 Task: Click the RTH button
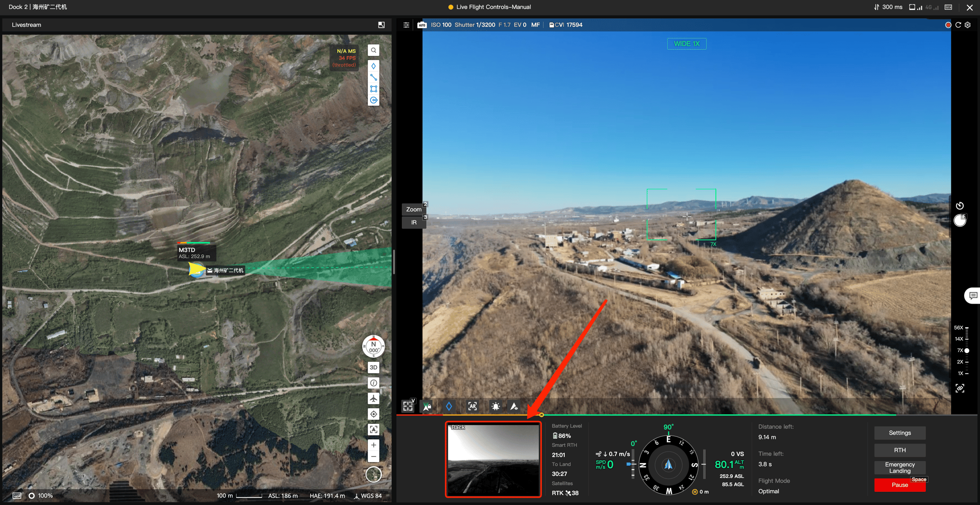[900, 450]
